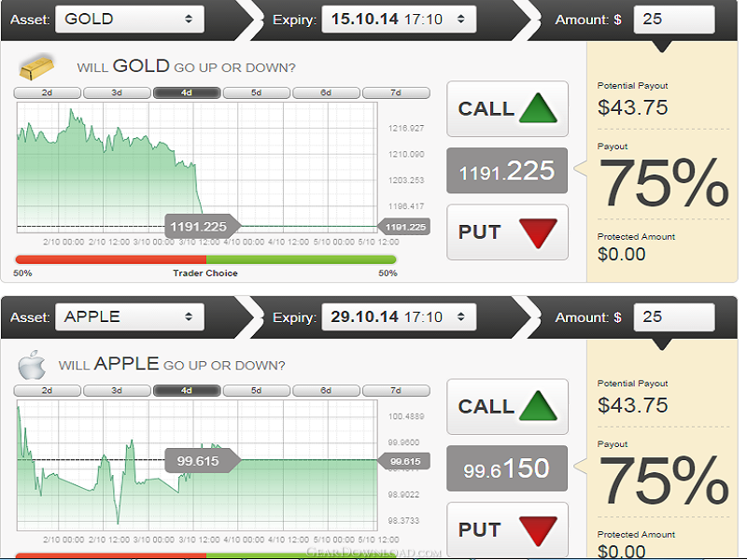This screenshot has width=747, height=560.
Task: Click inside the green gold price chart area
Action: tap(197, 167)
